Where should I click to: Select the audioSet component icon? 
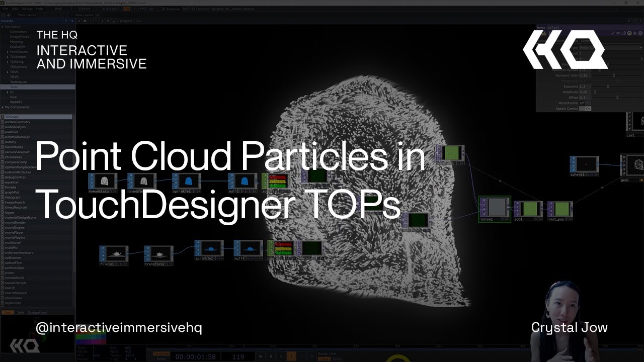click(x=3, y=132)
